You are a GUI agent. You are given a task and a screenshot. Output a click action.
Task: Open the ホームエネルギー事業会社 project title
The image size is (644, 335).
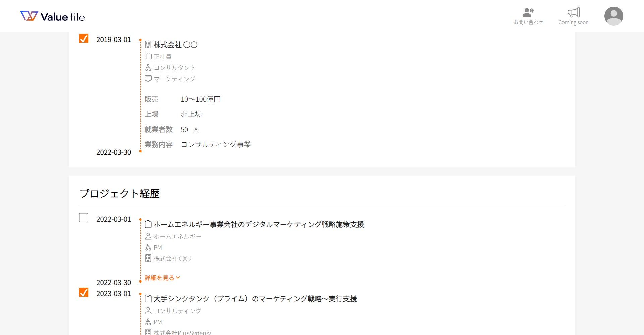point(259,224)
